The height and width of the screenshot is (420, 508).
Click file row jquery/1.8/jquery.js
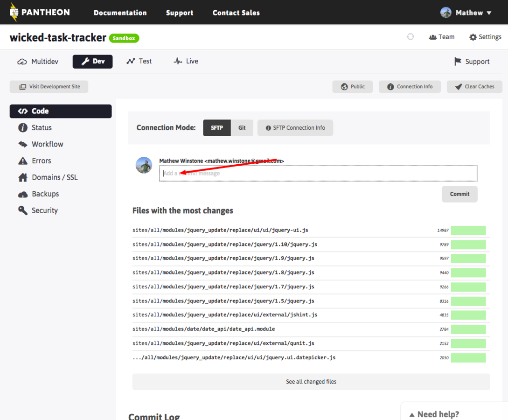[311, 273]
